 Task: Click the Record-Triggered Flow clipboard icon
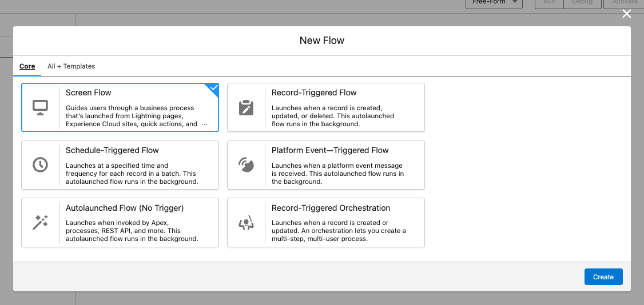pos(246,107)
